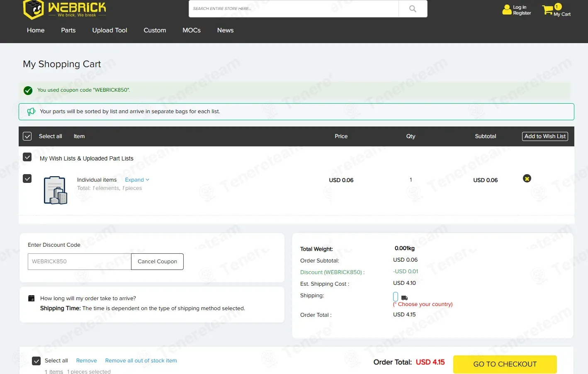Screen dimensions: 588x374
Task: Toggle the bottom Select all checkbox
Action: point(36,361)
